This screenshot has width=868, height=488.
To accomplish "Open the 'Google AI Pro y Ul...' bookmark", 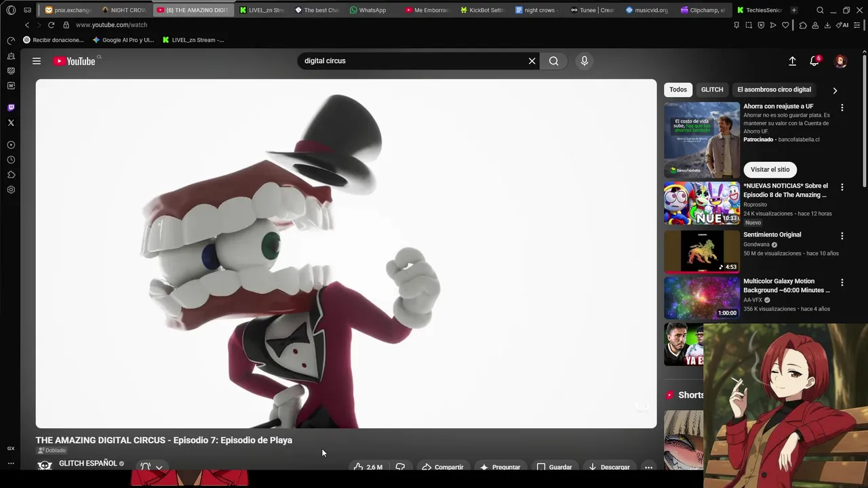I will tap(123, 40).
